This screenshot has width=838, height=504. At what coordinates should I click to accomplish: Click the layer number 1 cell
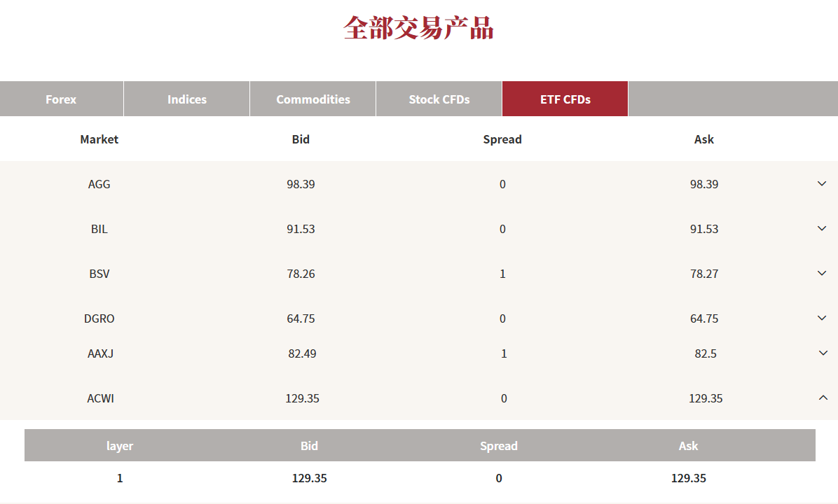(120, 478)
